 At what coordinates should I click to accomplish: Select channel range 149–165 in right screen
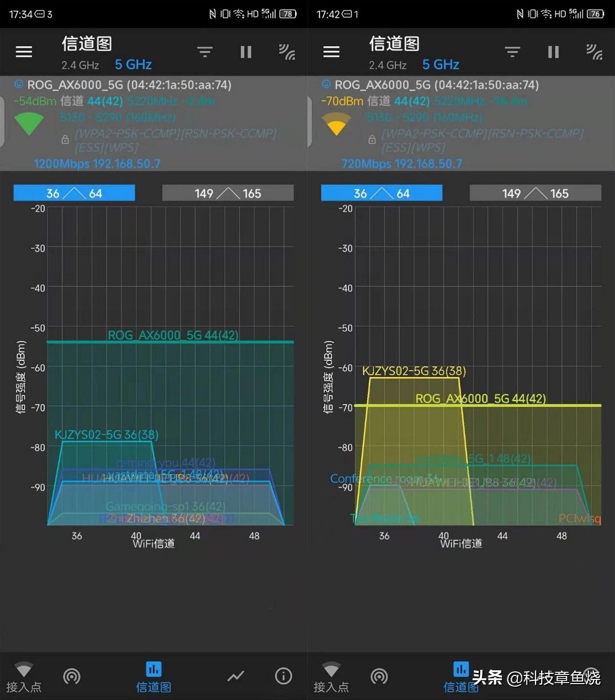535,193
